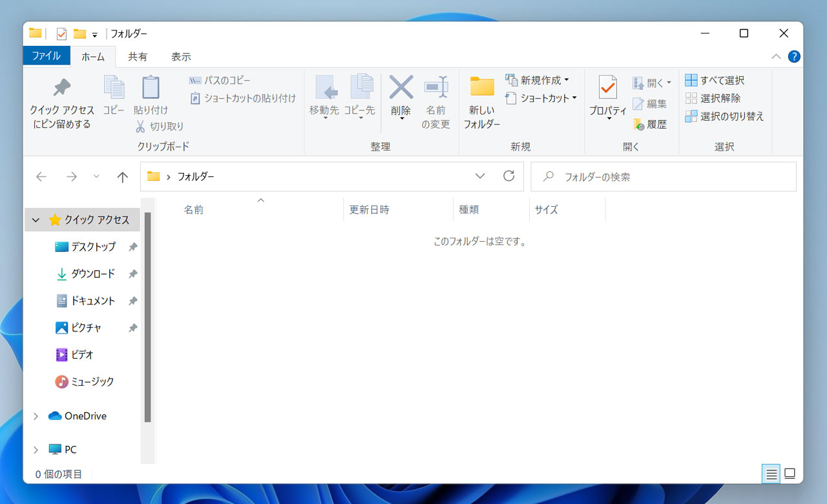The image size is (827, 504).
Task: Maximize the フォルダー window
Action: tap(744, 34)
